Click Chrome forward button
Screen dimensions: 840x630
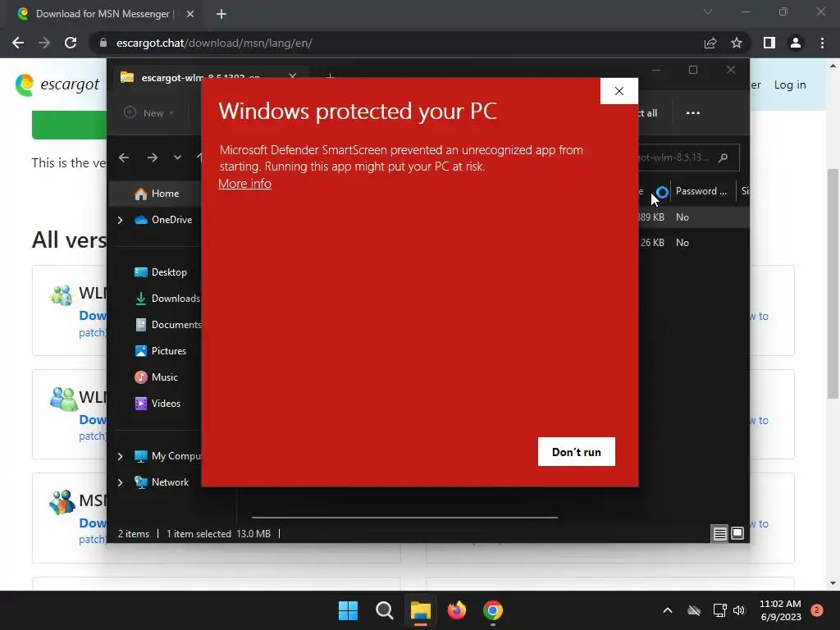pyautogui.click(x=44, y=43)
